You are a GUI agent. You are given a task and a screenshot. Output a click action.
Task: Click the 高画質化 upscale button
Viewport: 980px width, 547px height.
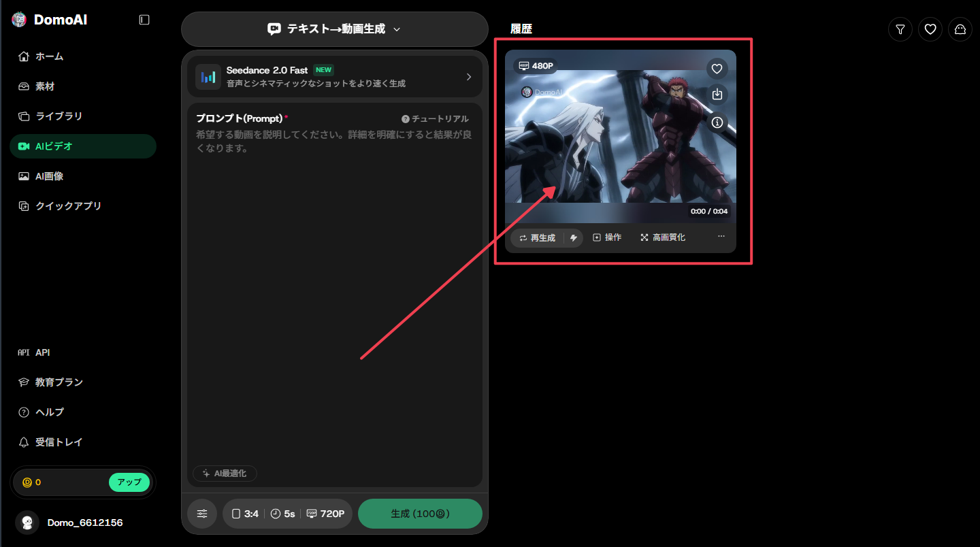click(663, 237)
